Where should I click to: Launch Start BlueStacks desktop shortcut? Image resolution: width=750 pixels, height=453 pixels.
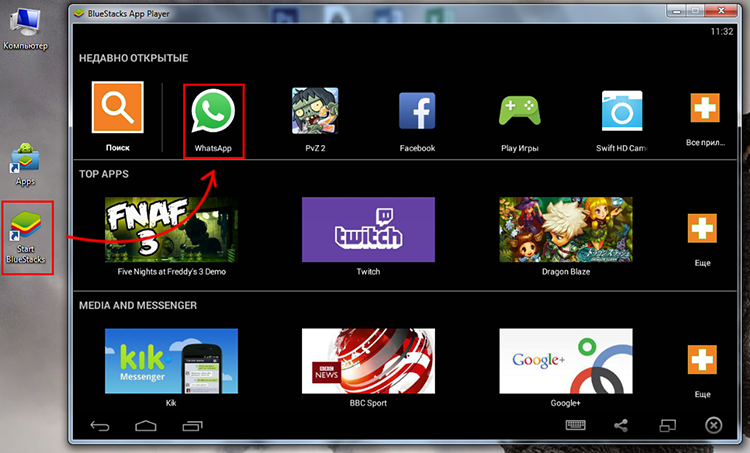(x=26, y=238)
